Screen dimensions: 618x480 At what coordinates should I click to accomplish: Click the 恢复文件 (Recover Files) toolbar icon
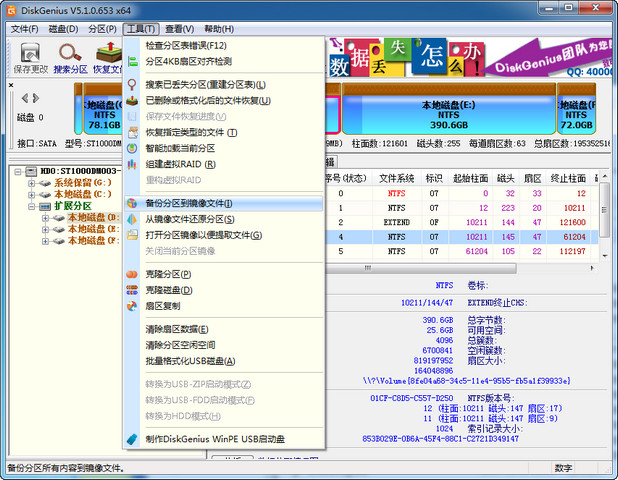point(107,58)
